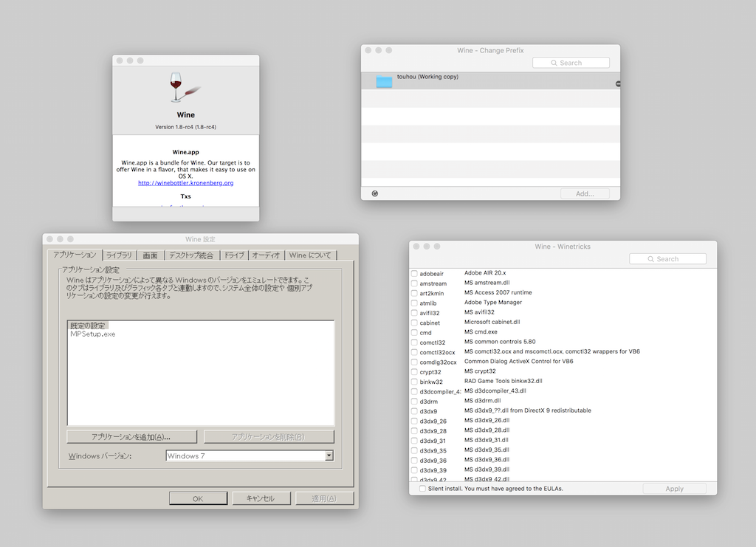The height and width of the screenshot is (547, 756).
Task: Switch to the デスクトップ統合 tab
Action: (x=191, y=255)
